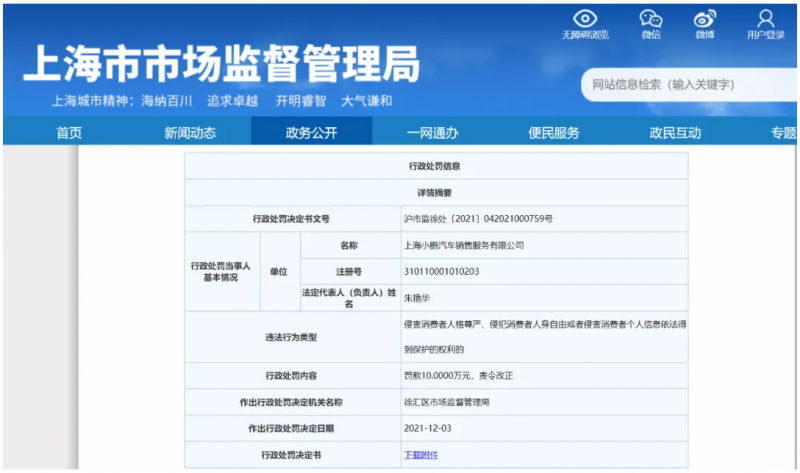This screenshot has width=800, height=473.
Task: Click the 无障碍浏览 eye icon
Action: click(585, 18)
